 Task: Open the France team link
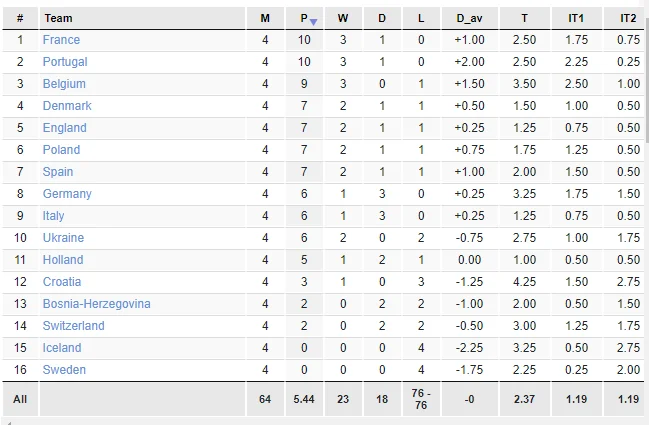point(61,40)
